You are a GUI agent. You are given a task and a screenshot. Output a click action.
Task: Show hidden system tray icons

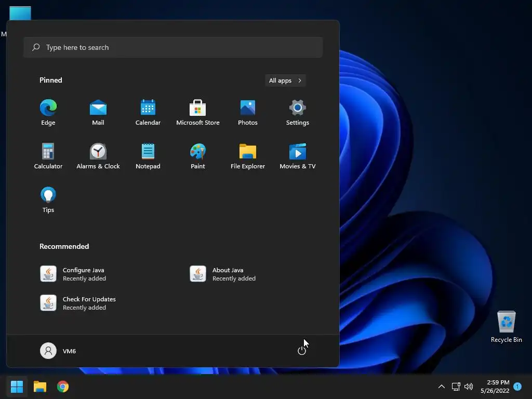[442, 387]
